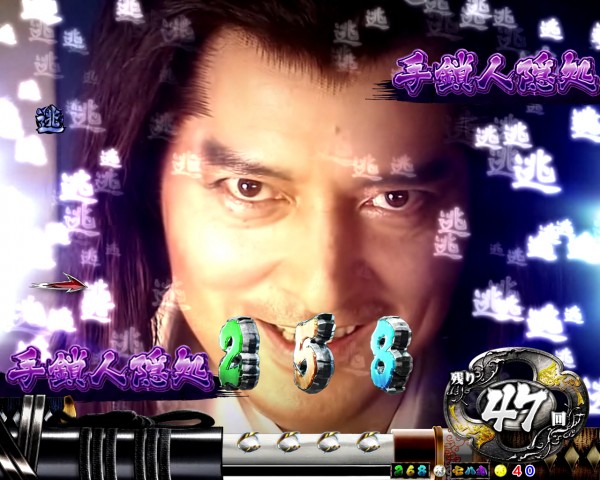The width and height of the screenshot is (600, 480).
Task: Click the mini green 2 in status strip
Action: coord(398,470)
